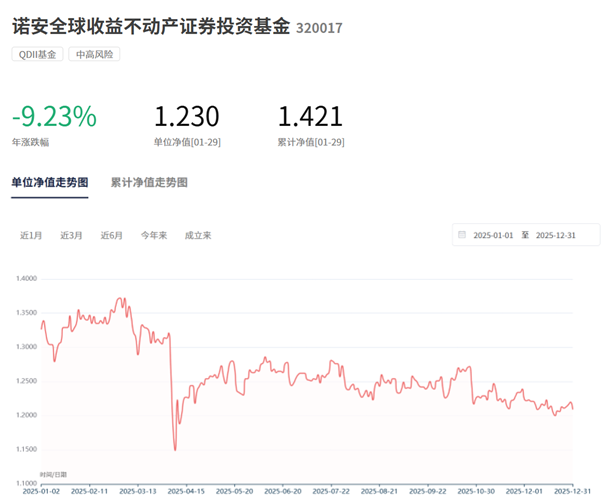Click the fund title 诺安全球收益不动产证券投资基金

pos(151,26)
